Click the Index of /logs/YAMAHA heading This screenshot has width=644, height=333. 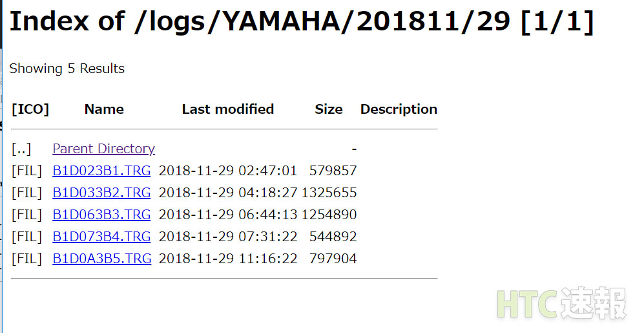click(302, 21)
